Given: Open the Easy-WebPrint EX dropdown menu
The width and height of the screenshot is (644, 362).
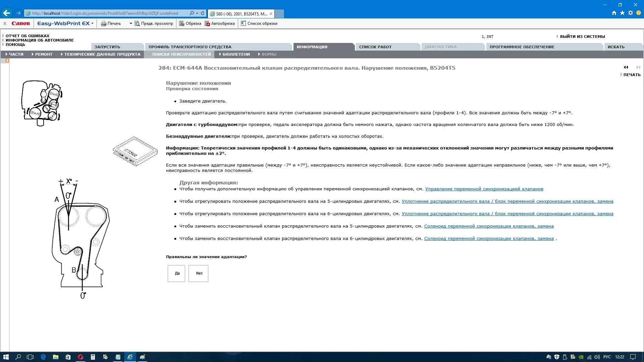Looking at the screenshot, I should tap(92, 23).
